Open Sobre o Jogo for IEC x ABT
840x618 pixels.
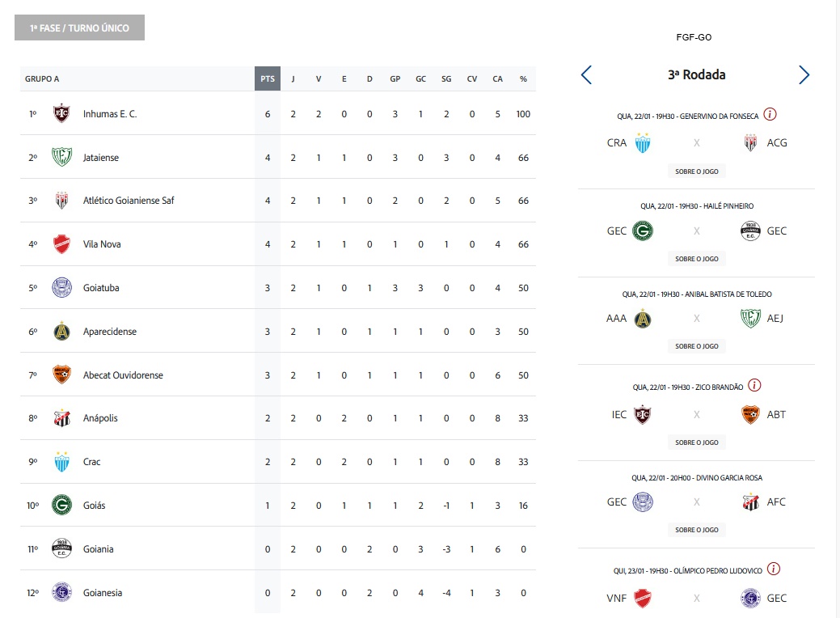pyautogui.click(x=696, y=442)
